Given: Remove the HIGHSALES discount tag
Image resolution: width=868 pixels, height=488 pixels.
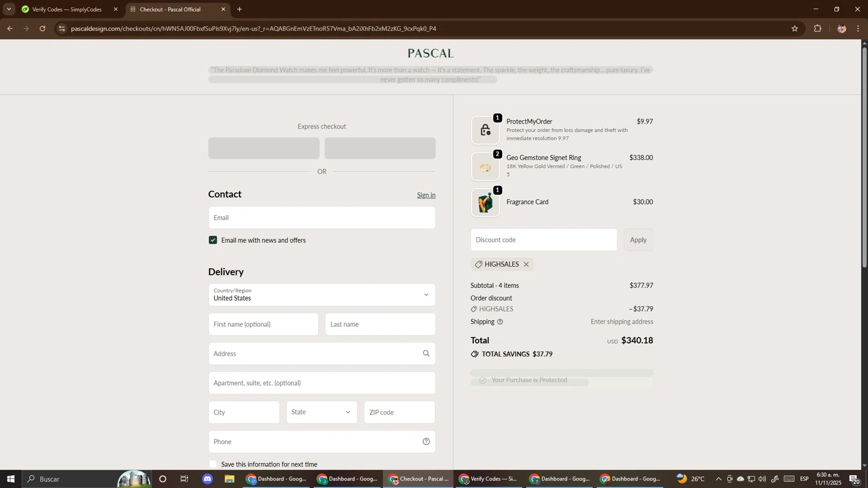Looking at the screenshot, I should coord(526,264).
